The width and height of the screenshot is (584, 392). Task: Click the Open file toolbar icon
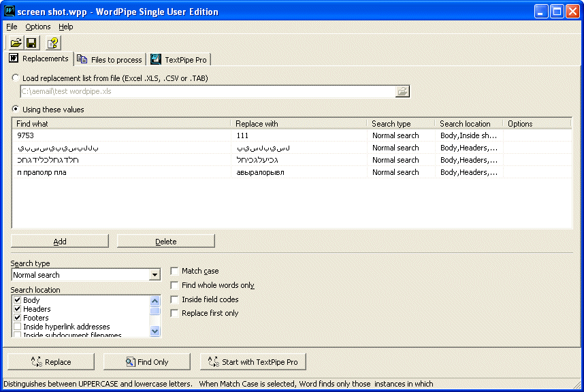pyautogui.click(x=16, y=43)
